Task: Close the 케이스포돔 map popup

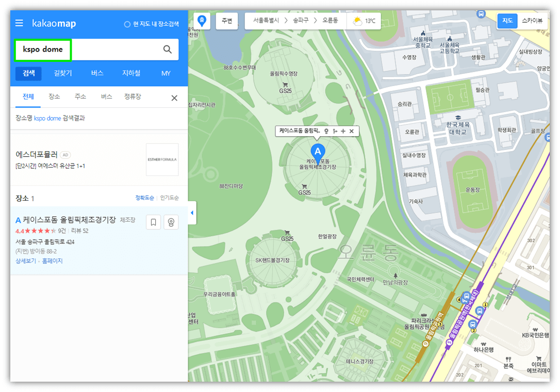Action: click(352, 131)
